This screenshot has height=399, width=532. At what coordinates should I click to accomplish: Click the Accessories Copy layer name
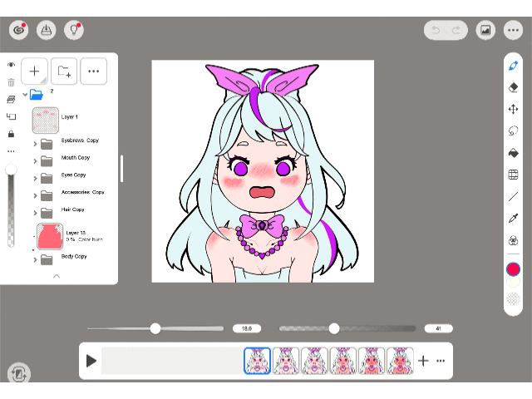tap(82, 192)
